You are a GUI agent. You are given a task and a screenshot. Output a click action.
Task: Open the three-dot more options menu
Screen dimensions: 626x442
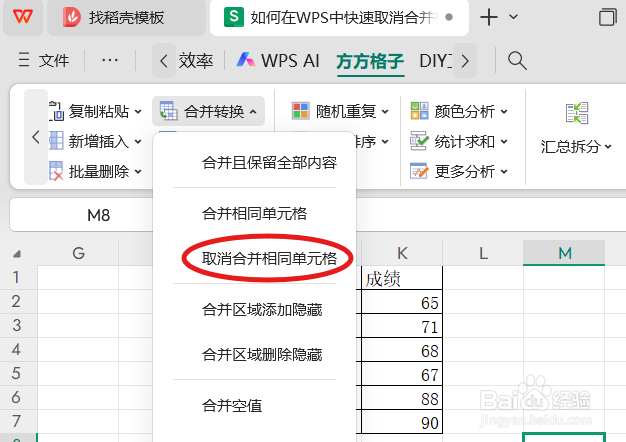pos(109,61)
